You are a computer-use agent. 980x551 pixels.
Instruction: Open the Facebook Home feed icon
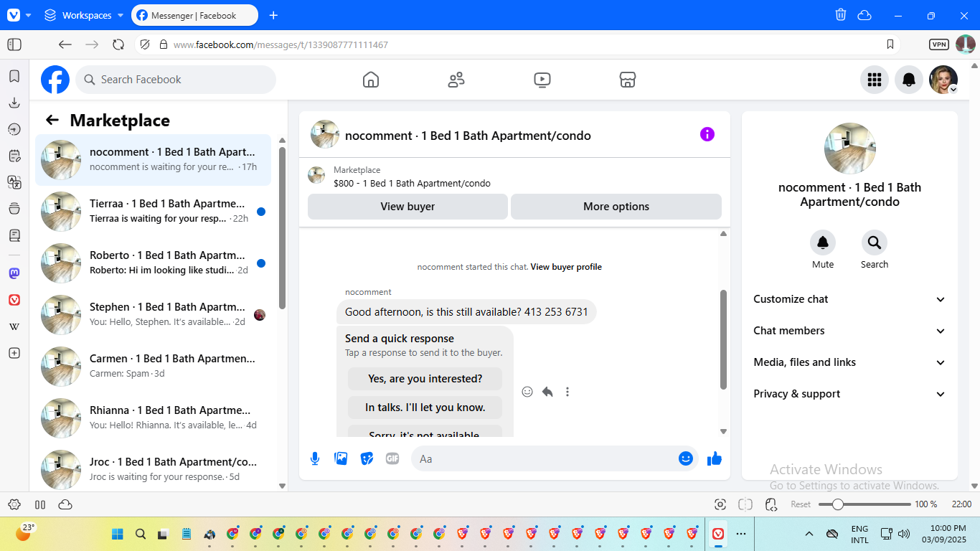coord(371,80)
